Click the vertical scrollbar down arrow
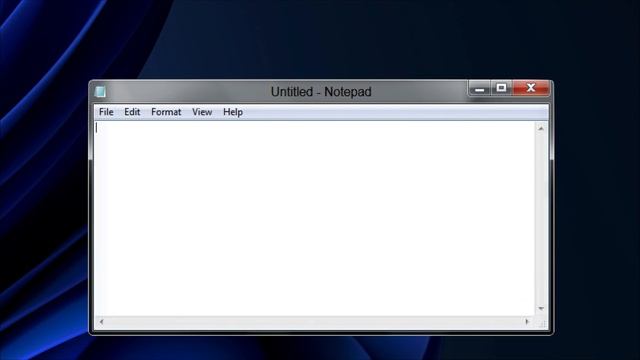 [541, 309]
